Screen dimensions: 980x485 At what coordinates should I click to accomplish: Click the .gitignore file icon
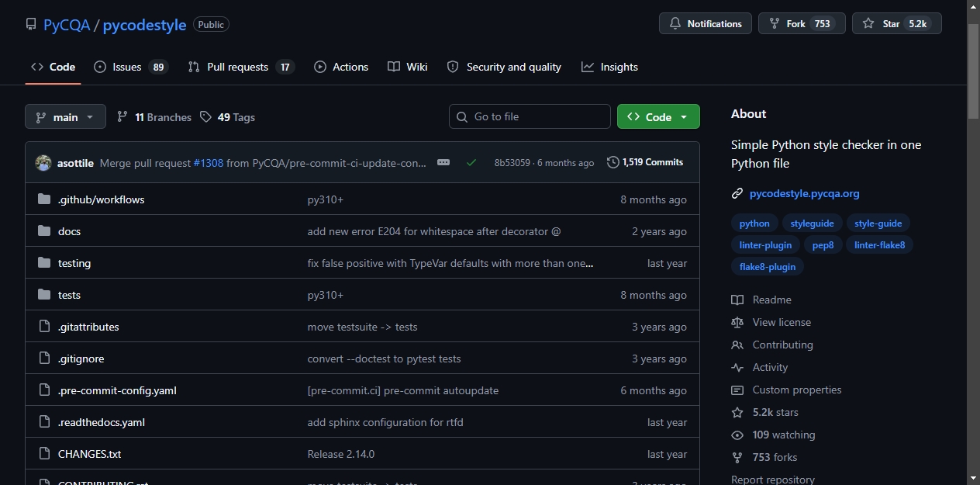coord(44,359)
